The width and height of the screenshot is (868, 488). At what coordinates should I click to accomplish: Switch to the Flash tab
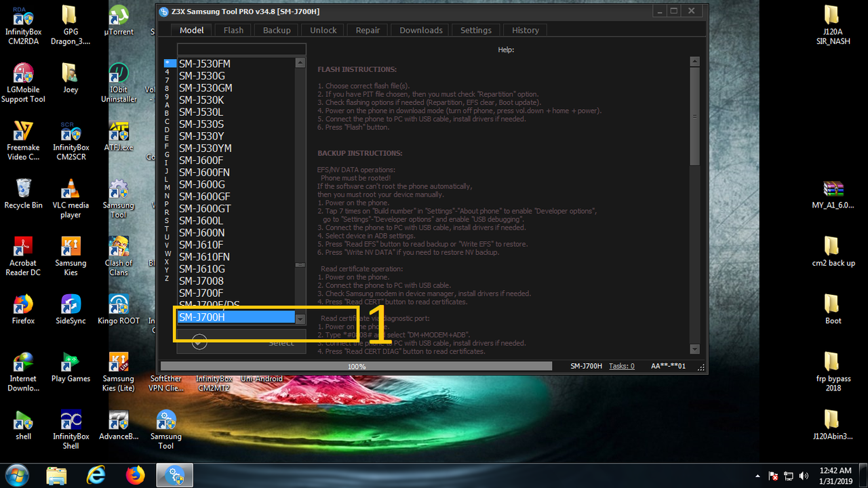tap(233, 30)
